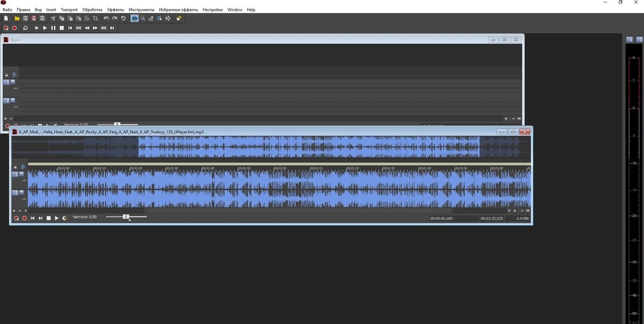Image resolution: width=644 pixels, height=324 pixels.
Task: Open a file with the folder icon
Action: (x=17, y=18)
